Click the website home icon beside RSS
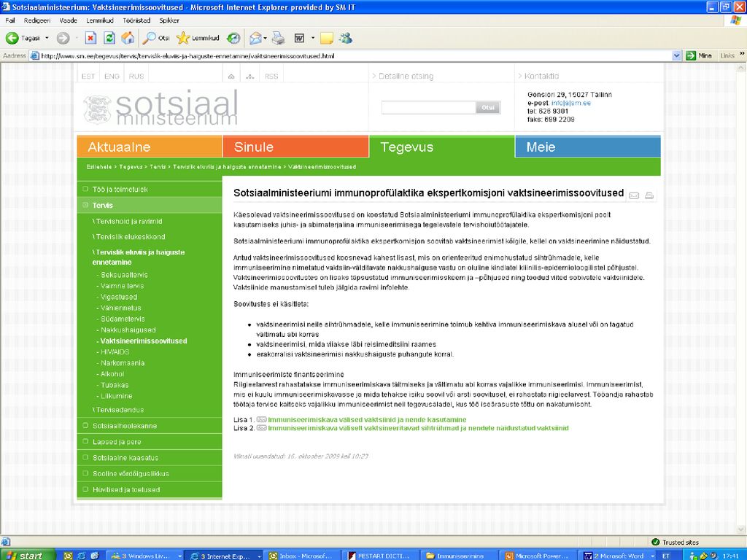 click(x=231, y=76)
